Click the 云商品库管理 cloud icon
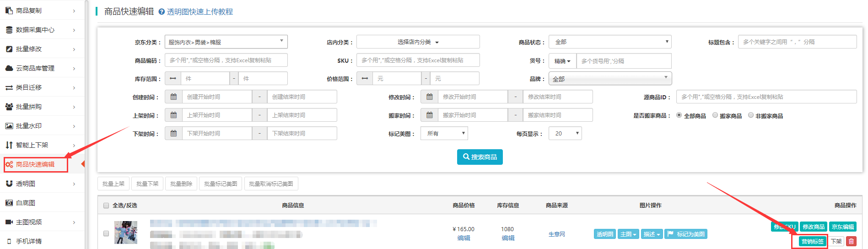The width and height of the screenshot is (868, 249). click(x=9, y=68)
